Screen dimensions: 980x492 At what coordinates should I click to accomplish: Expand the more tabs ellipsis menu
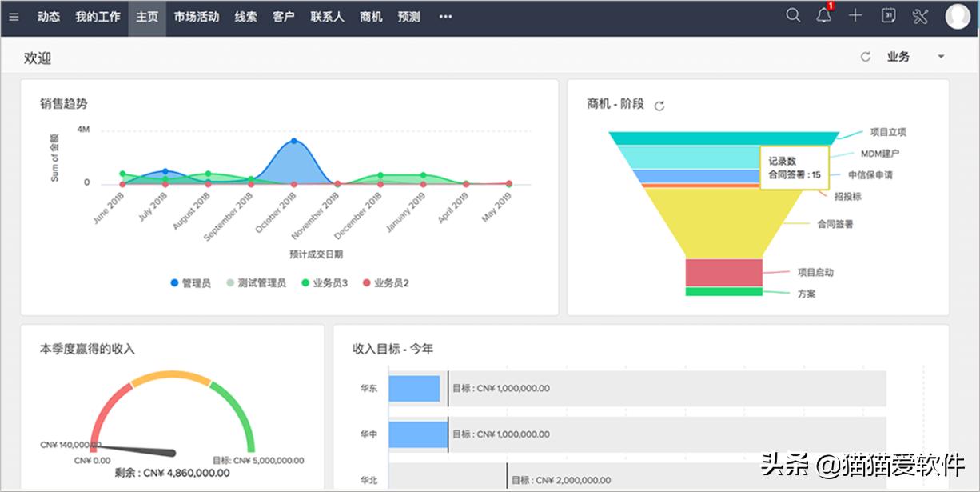tap(445, 16)
